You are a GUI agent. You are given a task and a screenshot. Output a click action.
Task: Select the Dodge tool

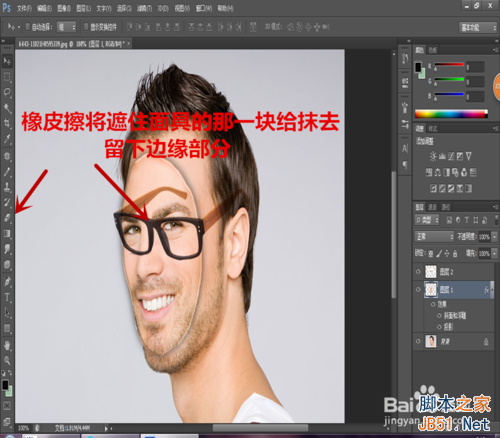(7, 264)
